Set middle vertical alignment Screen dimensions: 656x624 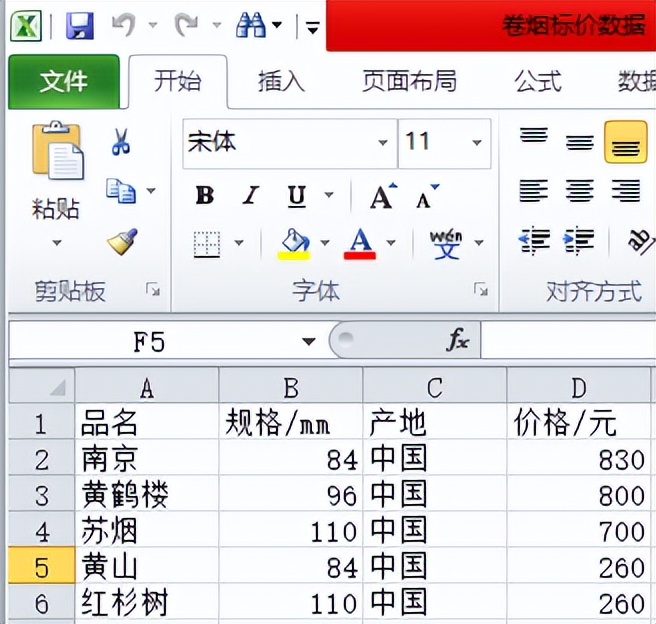pos(579,142)
